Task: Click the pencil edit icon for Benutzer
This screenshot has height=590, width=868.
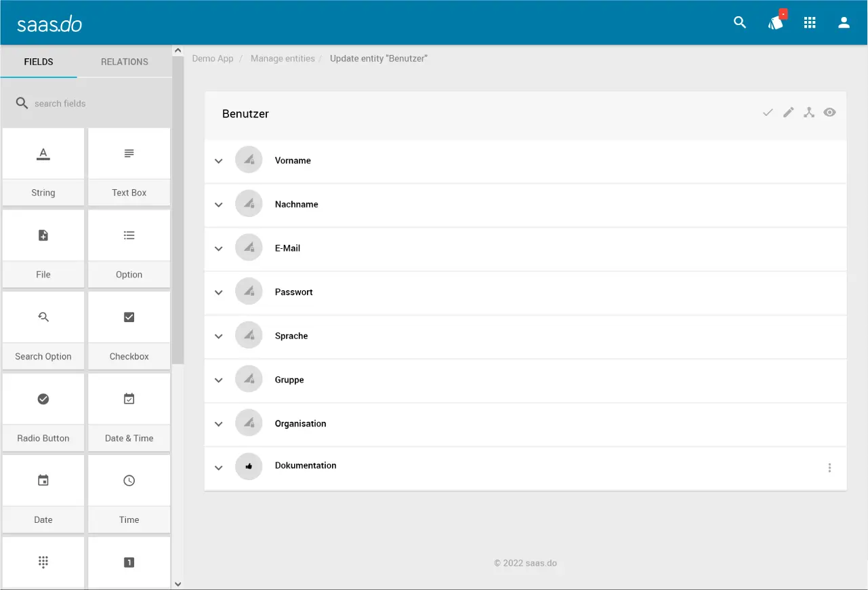Action: pos(788,113)
